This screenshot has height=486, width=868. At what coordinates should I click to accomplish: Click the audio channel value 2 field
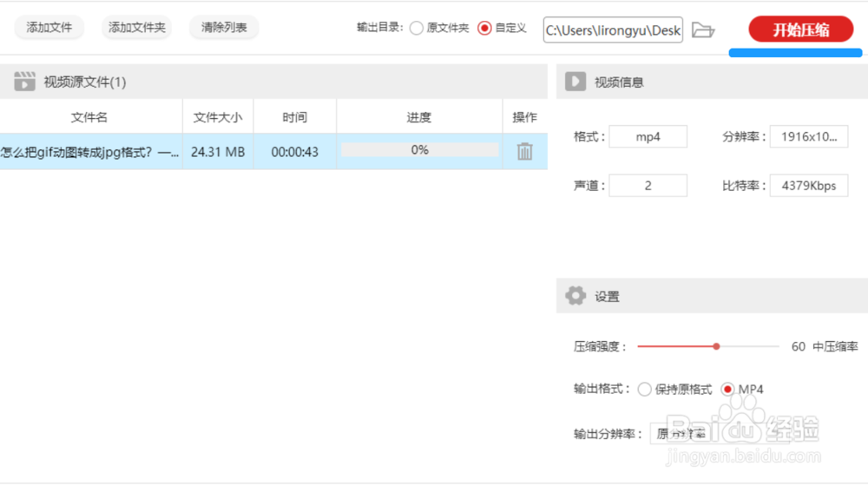coord(648,186)
